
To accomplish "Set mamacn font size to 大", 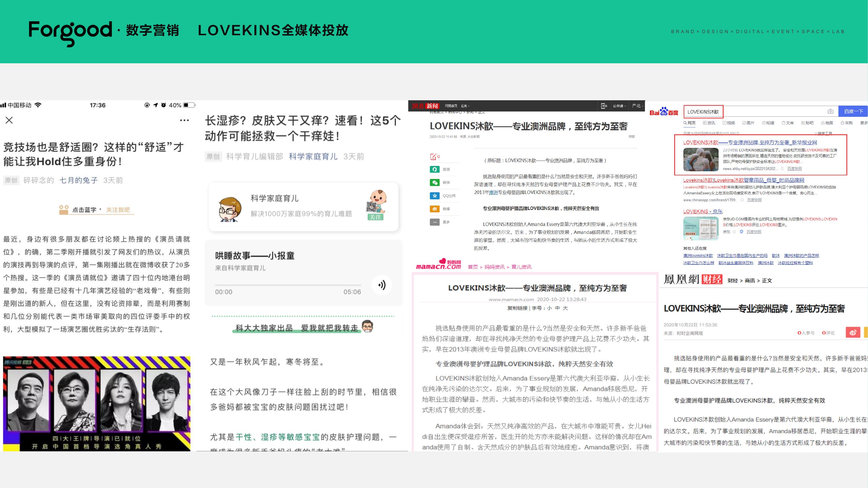I will point(565,308).
